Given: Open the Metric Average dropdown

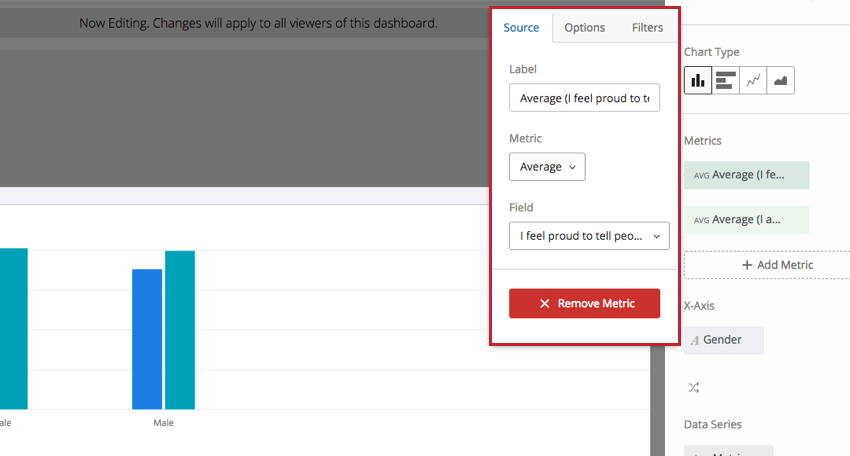Looking at the screenshot, I should 547,166.
